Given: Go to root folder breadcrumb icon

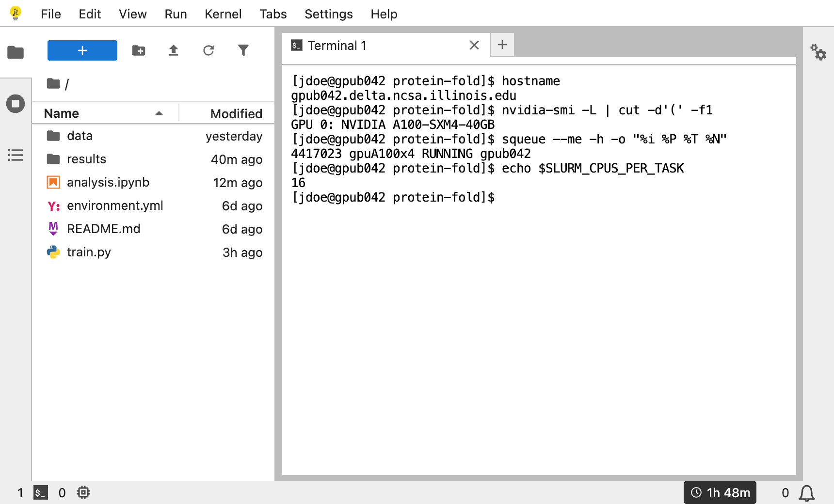Looking at the screenshot, I should [x=53, y=84].
